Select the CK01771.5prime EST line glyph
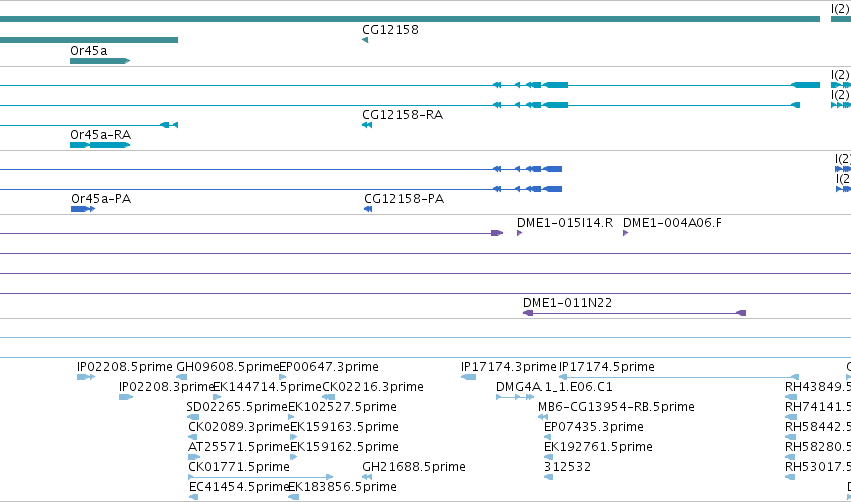 [261, 477]
